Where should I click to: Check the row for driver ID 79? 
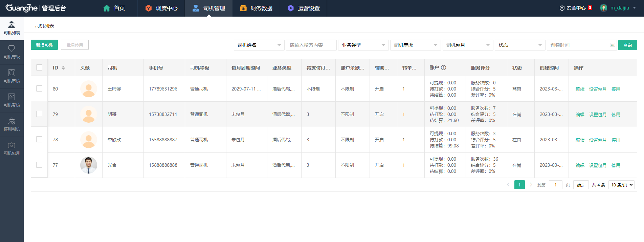pyautogui.click(x=39, y=114)
